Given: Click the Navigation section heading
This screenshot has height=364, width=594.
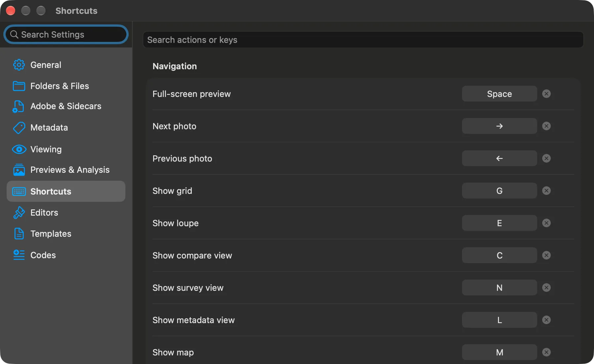Looking at the screenshot, I should [x=175, y=66].
